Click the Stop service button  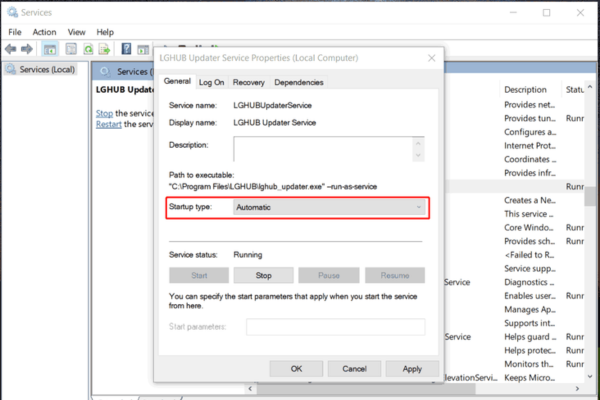pyautogui.click(x=263, y=275)
